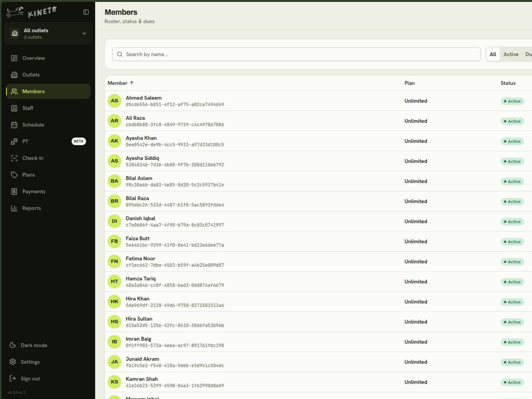Click the Overview grid icon

tap(14, 58)
